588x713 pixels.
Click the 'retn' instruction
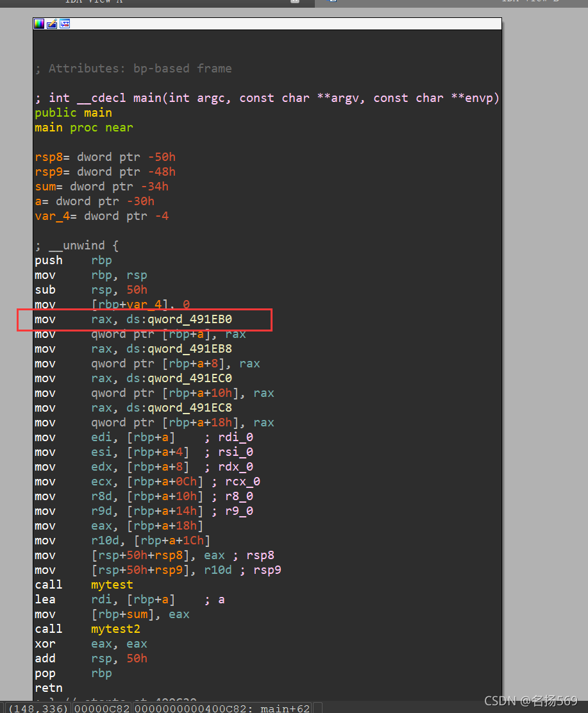click(x=49, y=689)
